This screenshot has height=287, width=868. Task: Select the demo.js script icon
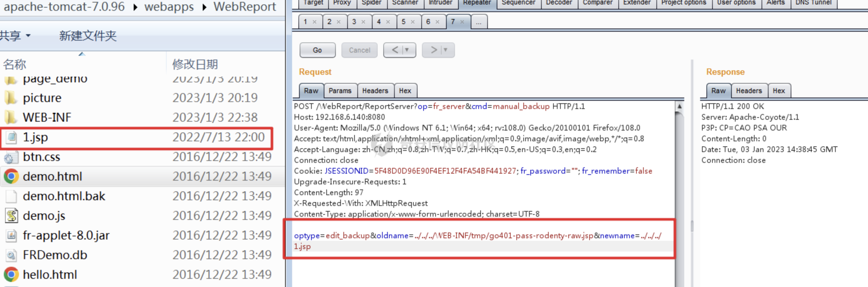coord(11,216)
